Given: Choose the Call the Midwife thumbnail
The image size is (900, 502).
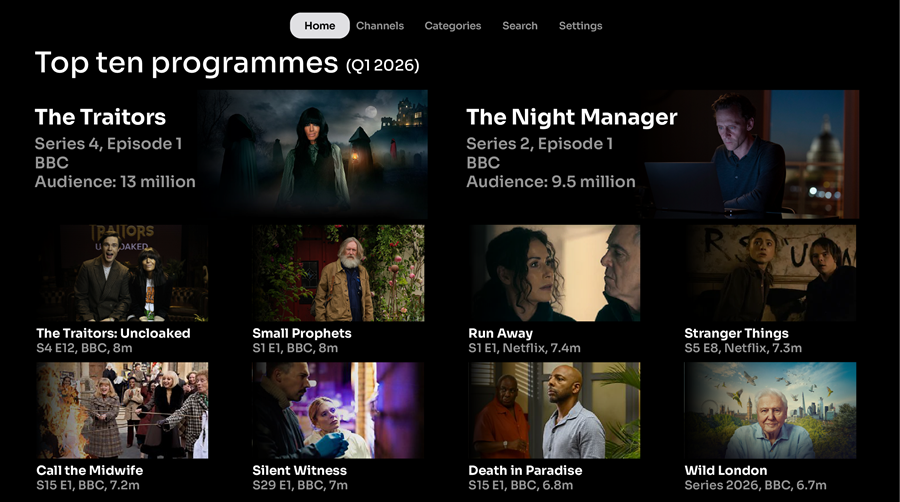Looking at the screenshot, I should 122,410.
